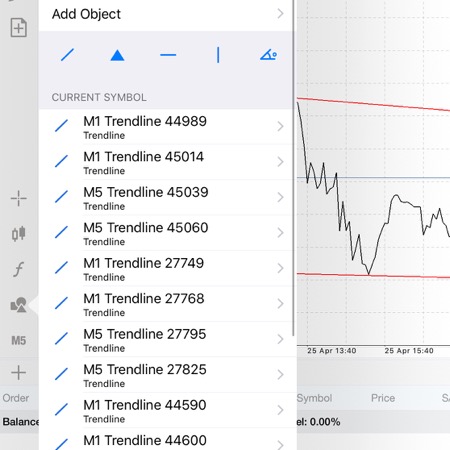The width and height of the screenshot is (450, 450).
Task: Activate the crosshair tool in sidebar
Action: coord(19,199)
